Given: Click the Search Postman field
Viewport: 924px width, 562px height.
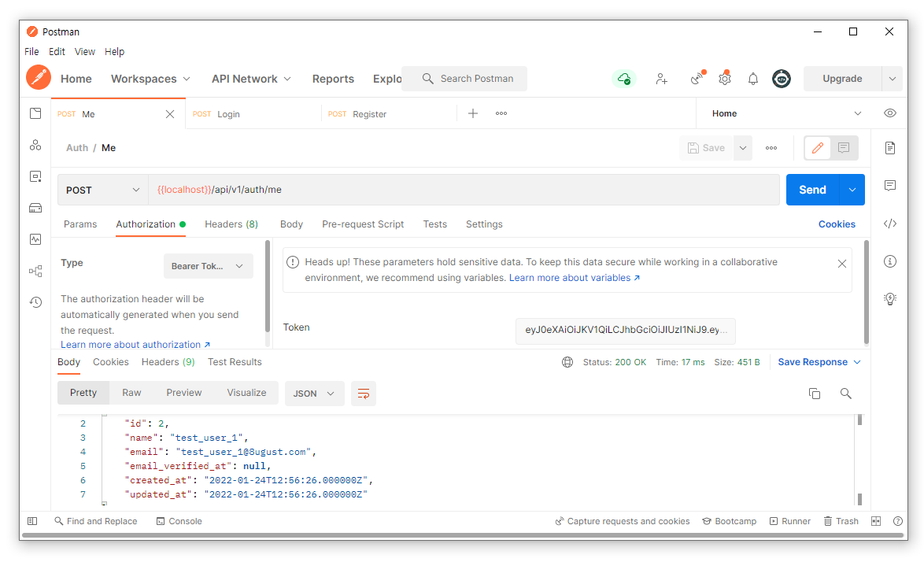Looking at the screenshot, I should click(x=464, y=79).
